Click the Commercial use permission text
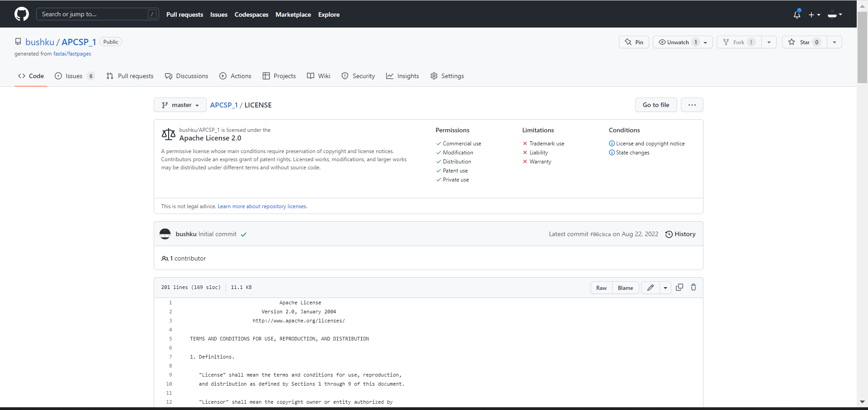This screenshot has width=868, height=410. (x=462, y=144)
